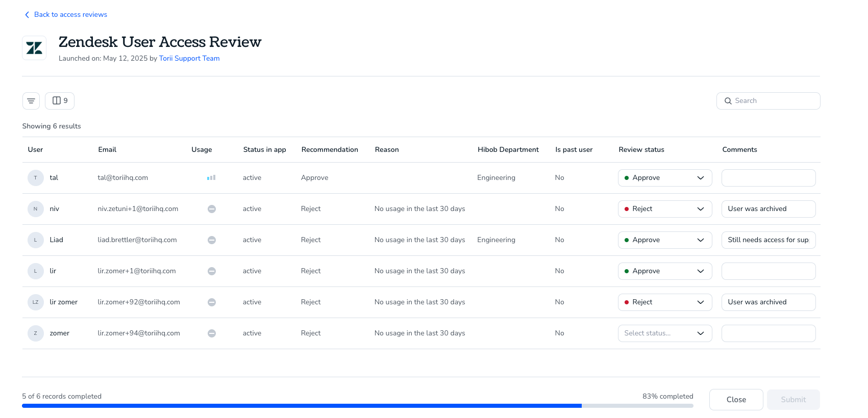This screenshot has height=418, width=868.
Task: Sort by Usage column header
Action: [202, 150]
